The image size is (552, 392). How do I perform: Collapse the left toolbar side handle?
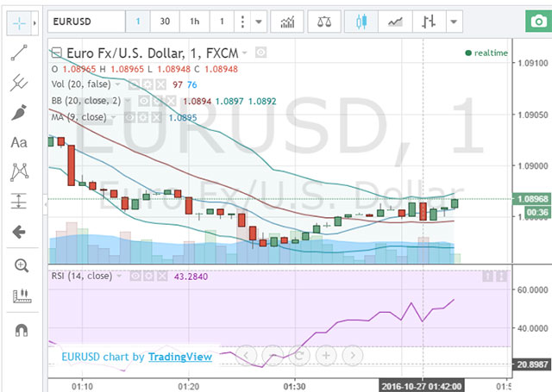click(x=46, y=204)
